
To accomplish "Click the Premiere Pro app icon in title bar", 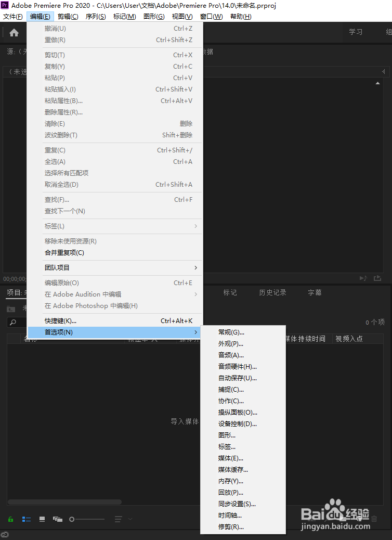I will 5,5.
